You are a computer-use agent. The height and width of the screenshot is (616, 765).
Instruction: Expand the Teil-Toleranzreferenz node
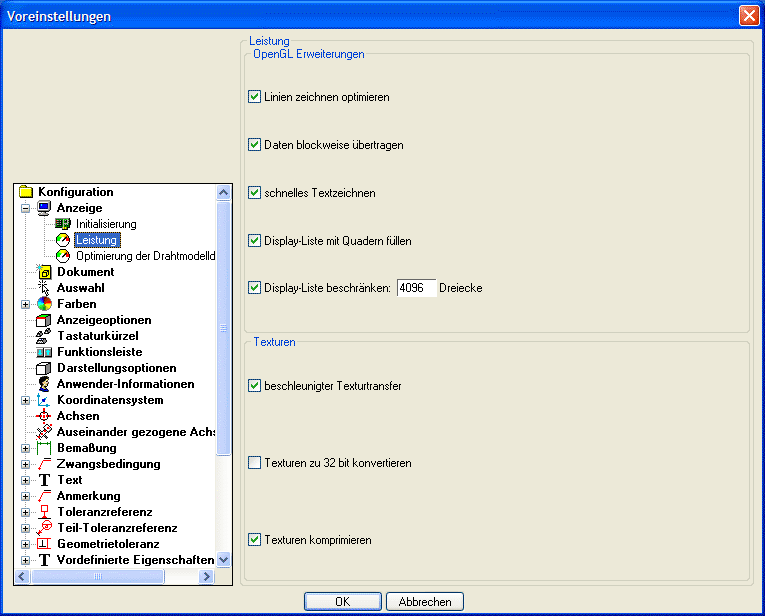pyautogui.click(x=25, y=528)
